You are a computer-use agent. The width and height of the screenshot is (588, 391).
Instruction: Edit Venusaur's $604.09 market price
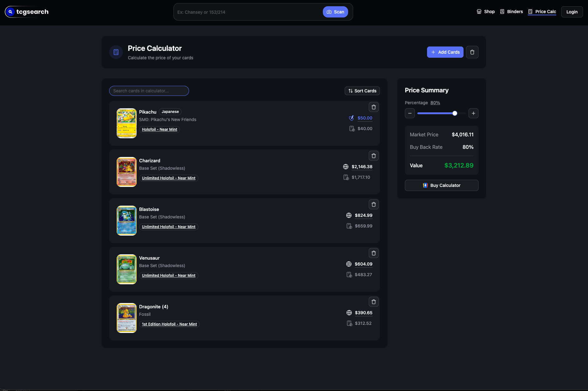point(363,264)
